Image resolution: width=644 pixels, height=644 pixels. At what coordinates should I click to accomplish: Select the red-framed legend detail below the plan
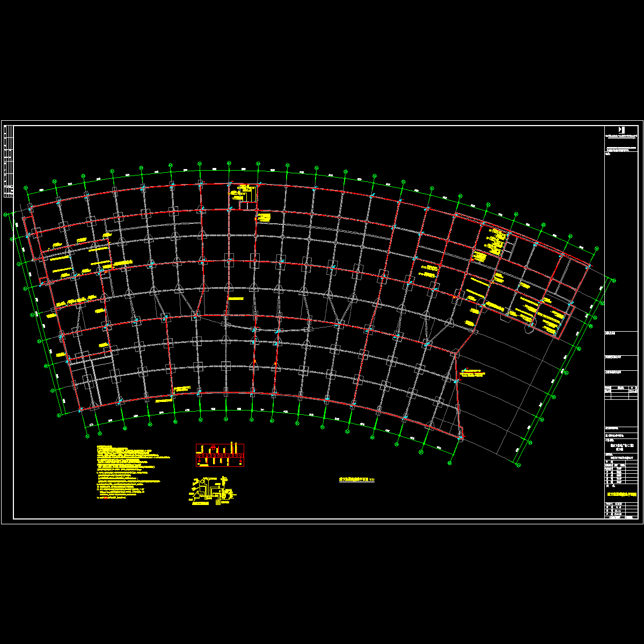(221, 455)
